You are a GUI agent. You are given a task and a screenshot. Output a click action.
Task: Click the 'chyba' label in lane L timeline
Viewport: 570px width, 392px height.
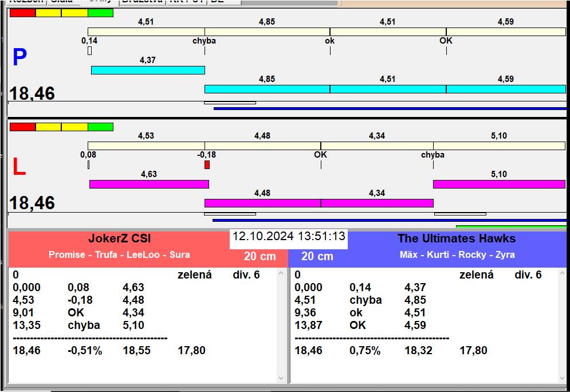[433, 155]
